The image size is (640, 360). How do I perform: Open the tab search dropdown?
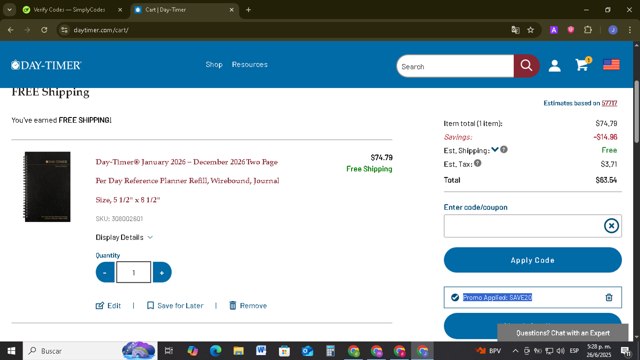pos(9,10)
